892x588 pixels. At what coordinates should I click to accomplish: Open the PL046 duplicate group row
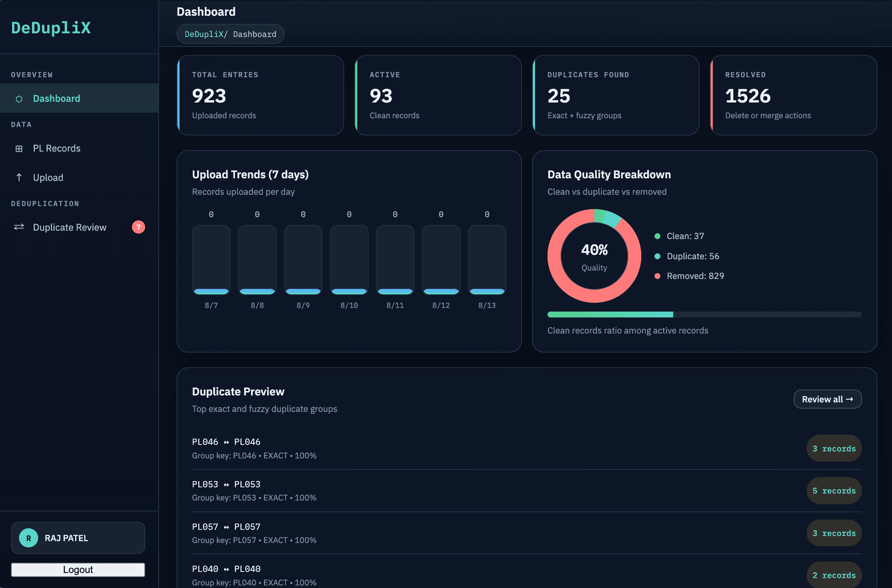(527, 449)
